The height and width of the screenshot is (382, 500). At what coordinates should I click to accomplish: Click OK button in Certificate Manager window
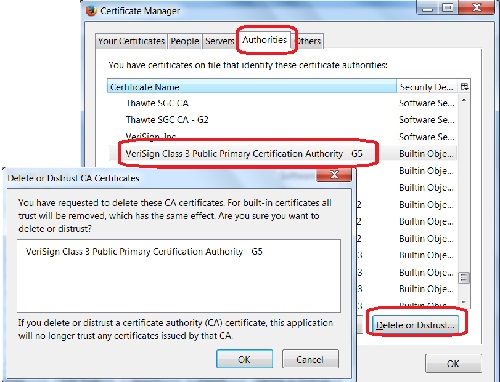coord(453,363)
